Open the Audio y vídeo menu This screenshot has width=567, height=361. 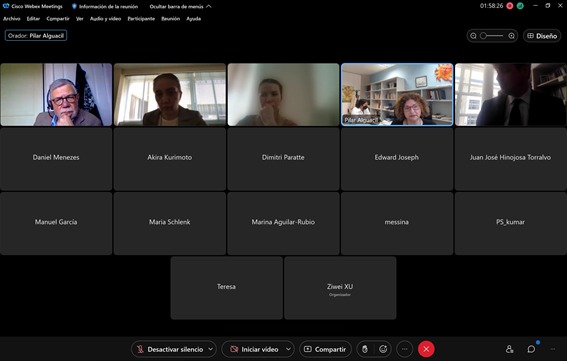[105, 19]
